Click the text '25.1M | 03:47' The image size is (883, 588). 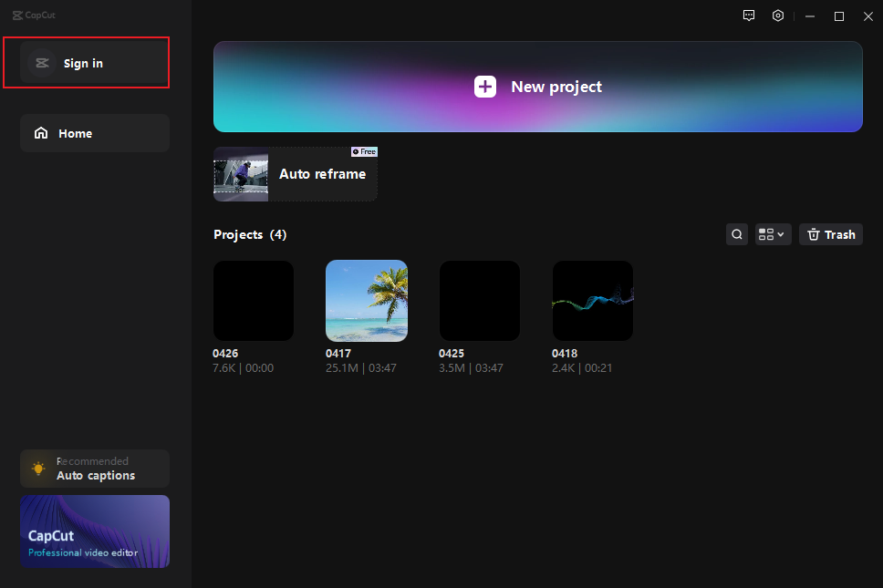point(361,368)
